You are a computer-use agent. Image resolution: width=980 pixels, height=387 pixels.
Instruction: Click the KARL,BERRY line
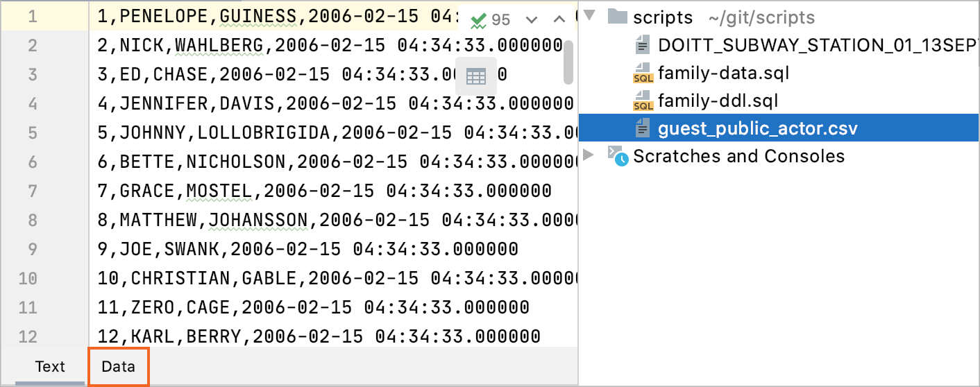(319, 337)
